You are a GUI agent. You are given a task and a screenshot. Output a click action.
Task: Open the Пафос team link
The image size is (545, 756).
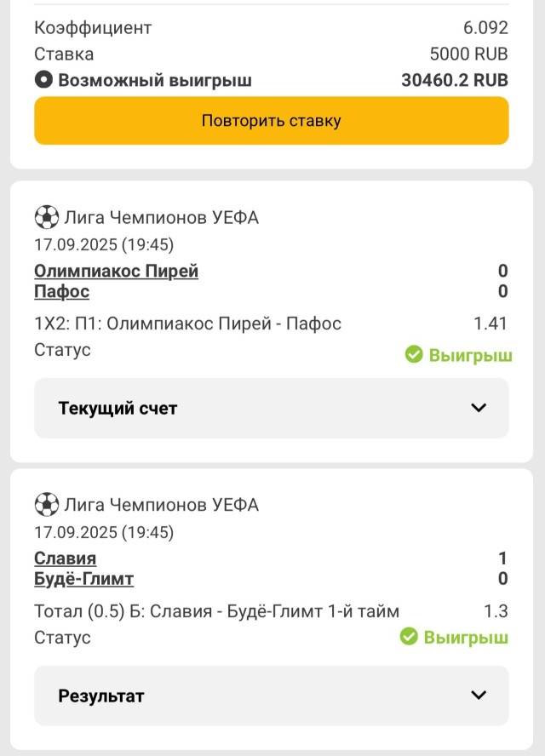point(61,292)
